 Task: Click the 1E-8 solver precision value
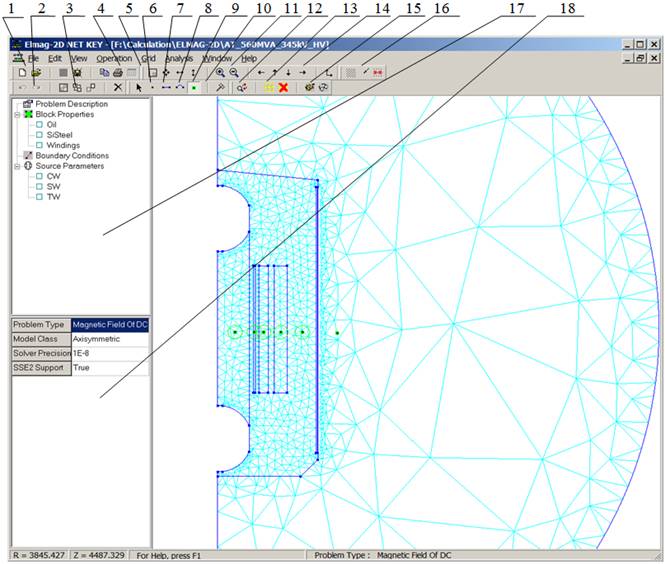tap(110, 353)
